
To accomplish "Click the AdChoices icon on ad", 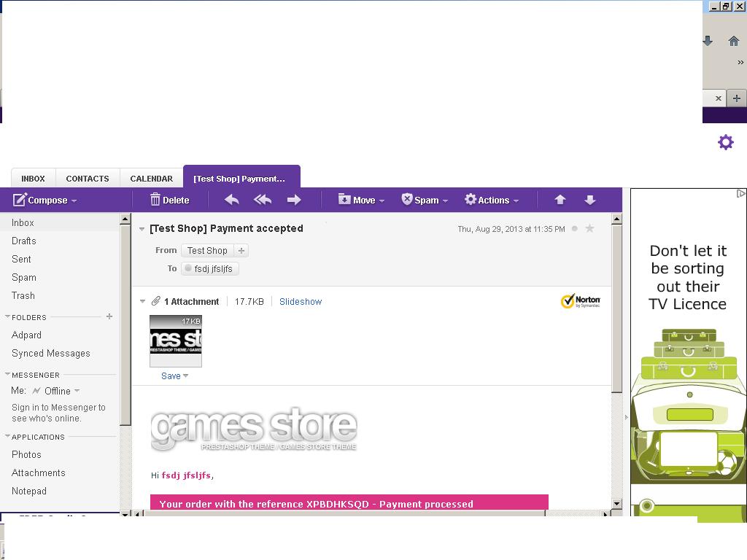I will coord(741,193).
